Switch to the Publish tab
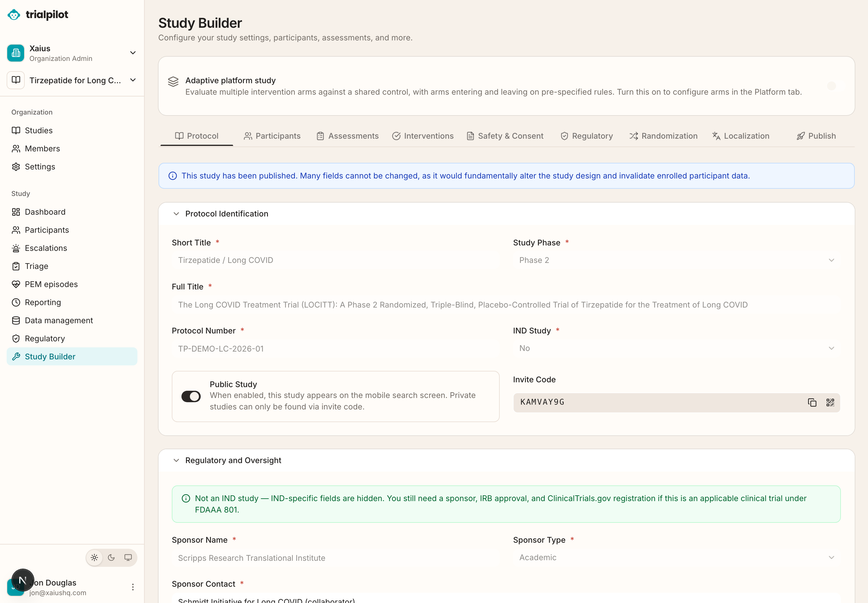The height and width of the screenshot is (603, 868). pos(816,136)
